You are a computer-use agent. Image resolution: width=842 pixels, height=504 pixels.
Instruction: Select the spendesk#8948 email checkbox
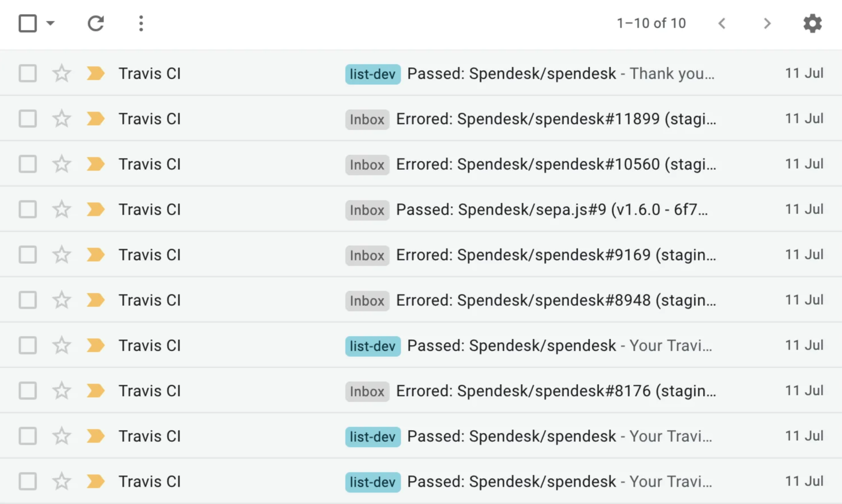click(28, 300)
